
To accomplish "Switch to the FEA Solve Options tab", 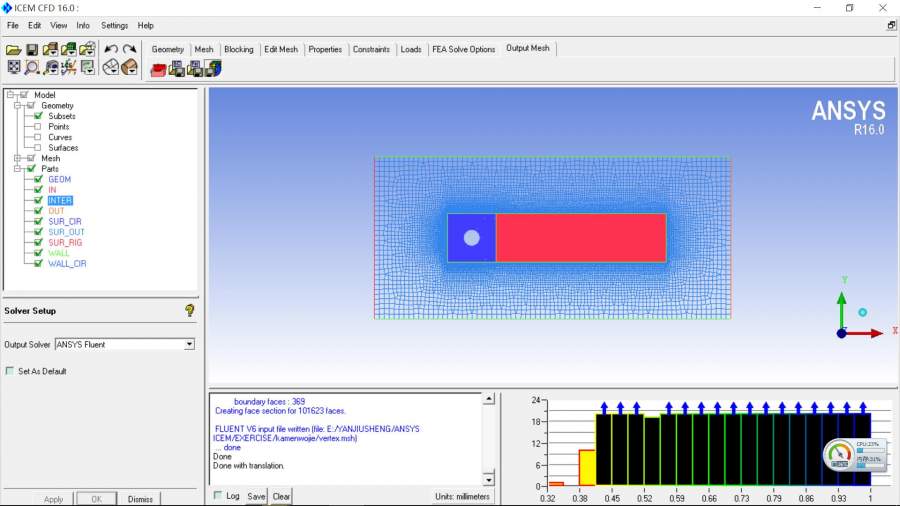I will point(464,49).
